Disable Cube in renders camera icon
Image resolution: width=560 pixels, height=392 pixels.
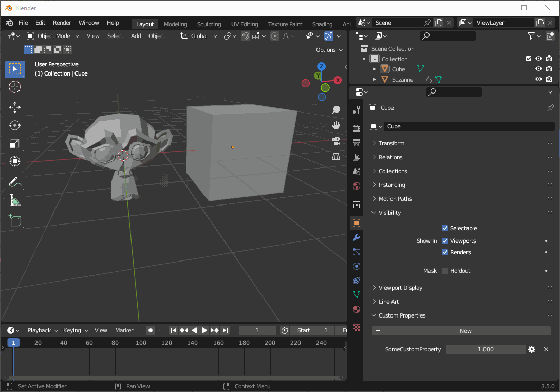click(549, 69)
